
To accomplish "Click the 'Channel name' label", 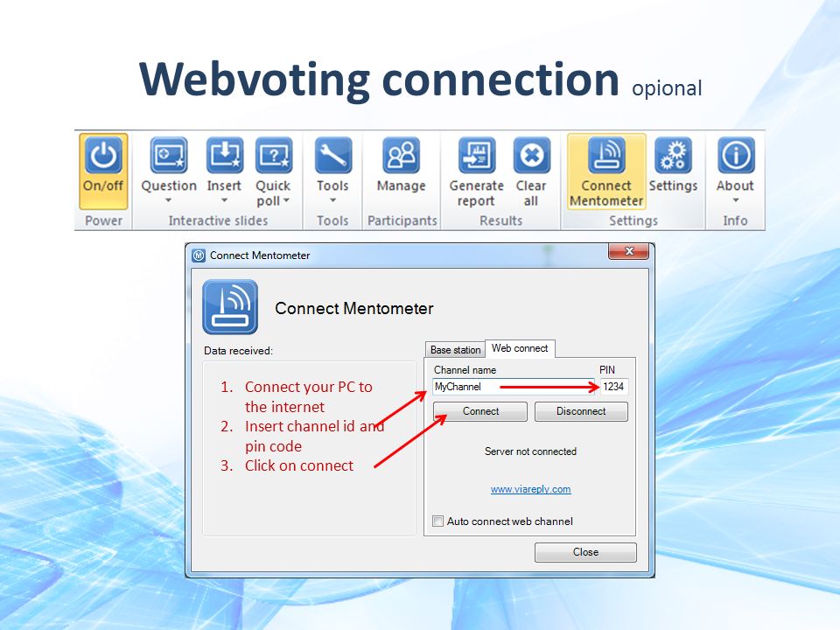I will tap(465, 370).
